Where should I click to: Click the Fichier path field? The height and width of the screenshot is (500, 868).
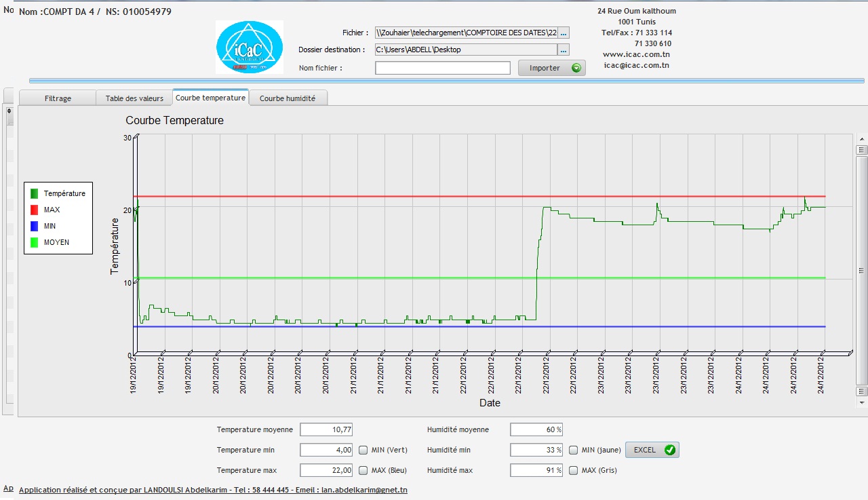pos(466,33)
